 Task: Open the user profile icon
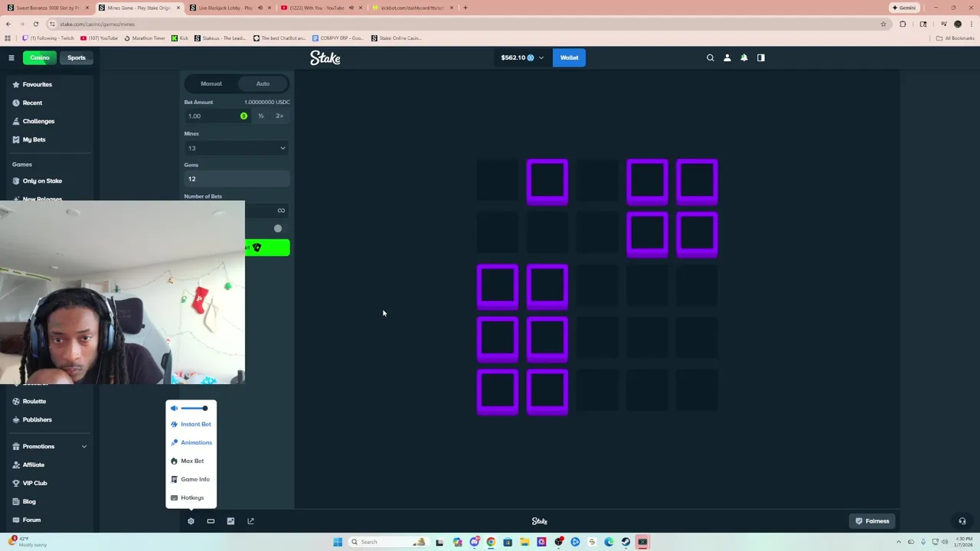point(727,57)
